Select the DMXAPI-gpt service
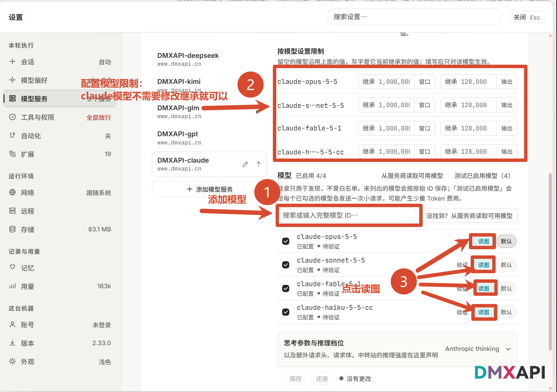The height and width of the screenshot is (392, 557). [x=209, y=138]
